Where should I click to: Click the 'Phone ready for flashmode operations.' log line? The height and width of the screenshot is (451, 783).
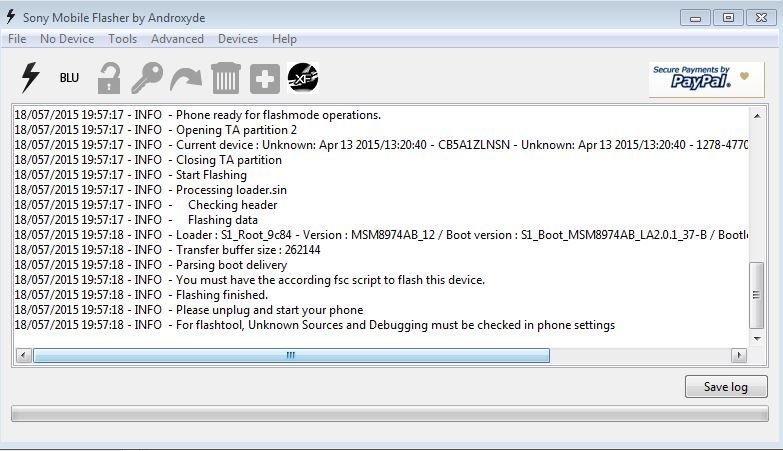pyautogui.click(x=198, y=115)
